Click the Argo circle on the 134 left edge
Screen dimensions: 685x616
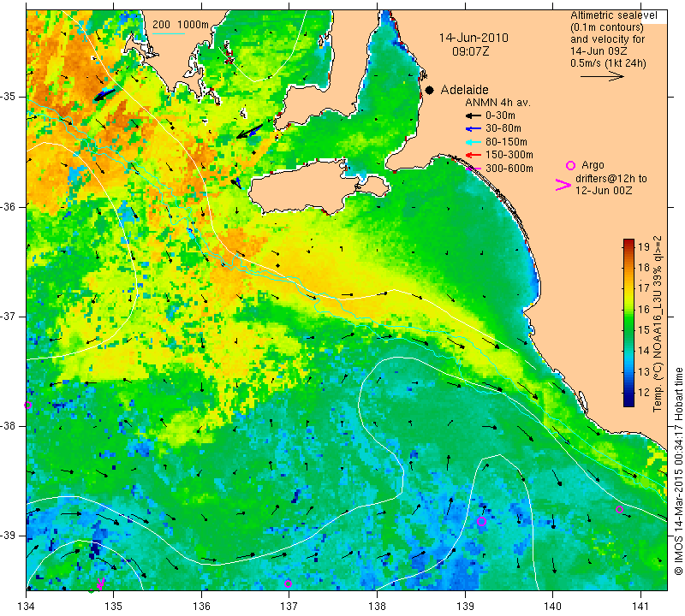point(28,405)
